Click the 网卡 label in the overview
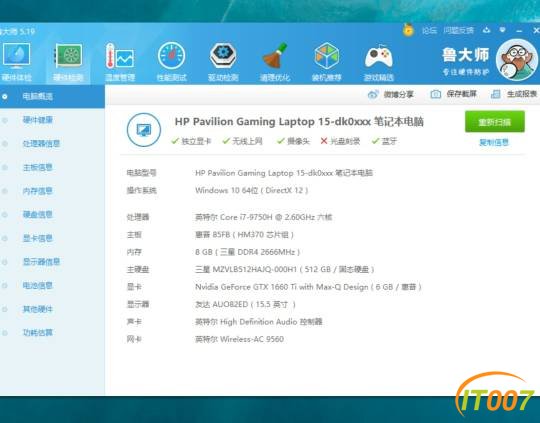Viewport: 540px width, 423px height. 134,339
